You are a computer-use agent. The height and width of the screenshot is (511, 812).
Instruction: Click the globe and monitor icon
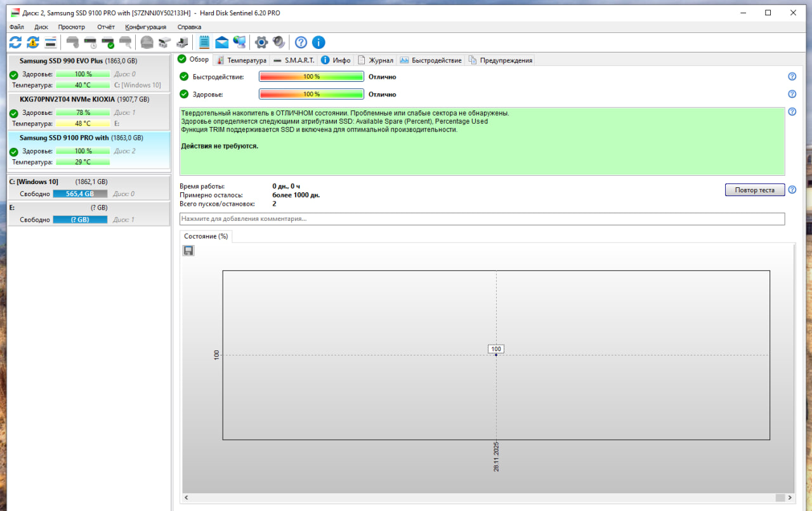coord(239,43)
